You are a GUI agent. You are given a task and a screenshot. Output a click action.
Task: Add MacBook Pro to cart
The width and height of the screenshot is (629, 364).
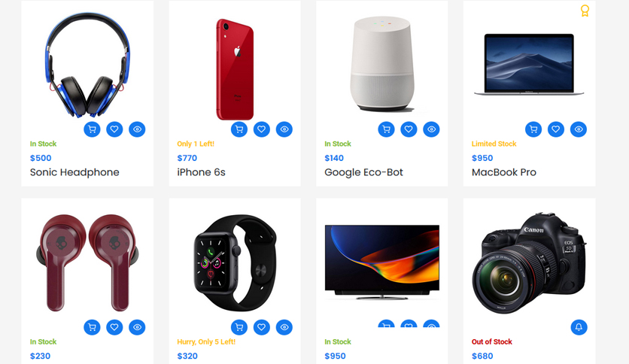point(533,129)
